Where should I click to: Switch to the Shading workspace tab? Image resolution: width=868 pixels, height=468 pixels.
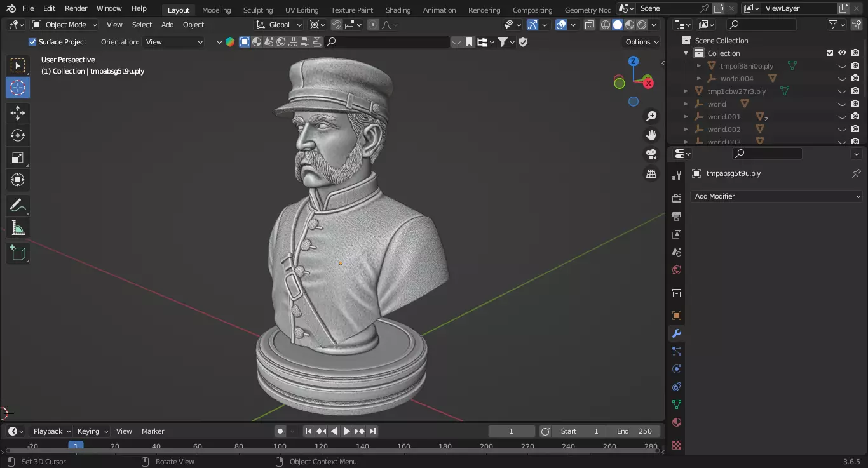pos(398,10)
